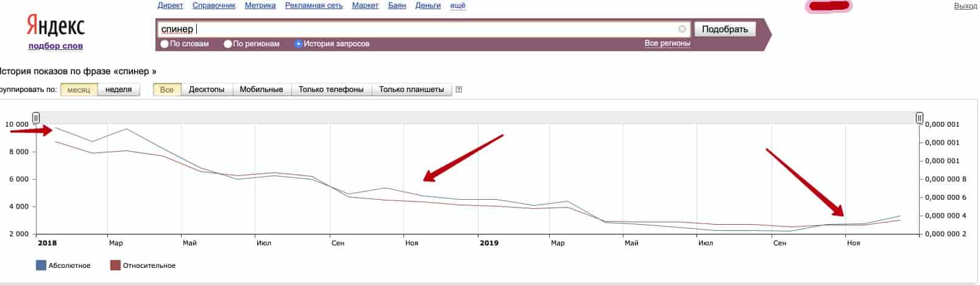Switch to the Мобильные tab
This screenshot has width=980, height=285.
coord(261,90)
